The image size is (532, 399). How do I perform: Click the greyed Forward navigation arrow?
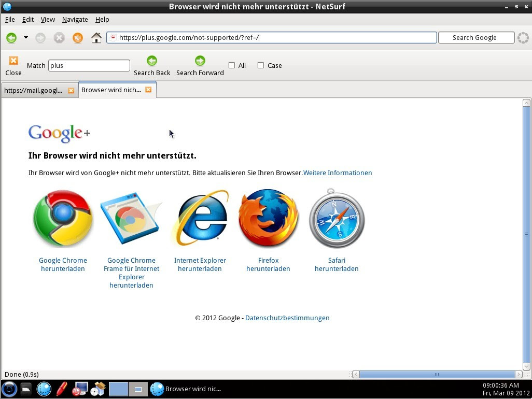pos(40,38)
